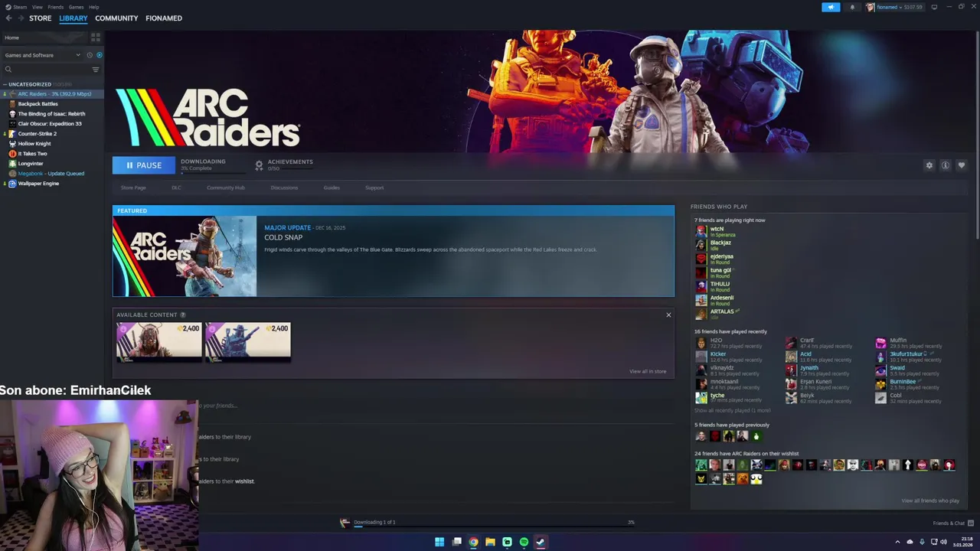Open the Friends menu

(x=56, y=7)
